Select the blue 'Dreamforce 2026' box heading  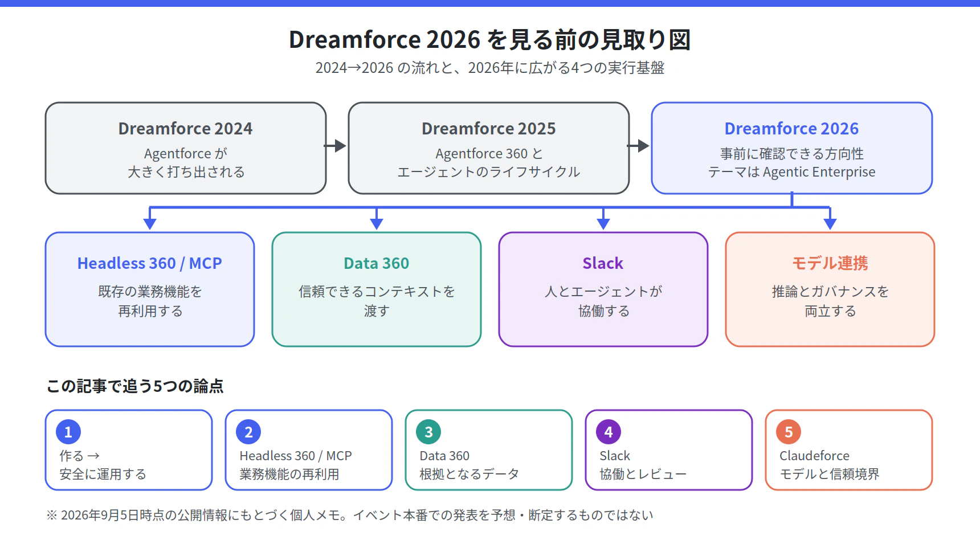[x=792, y=129]
